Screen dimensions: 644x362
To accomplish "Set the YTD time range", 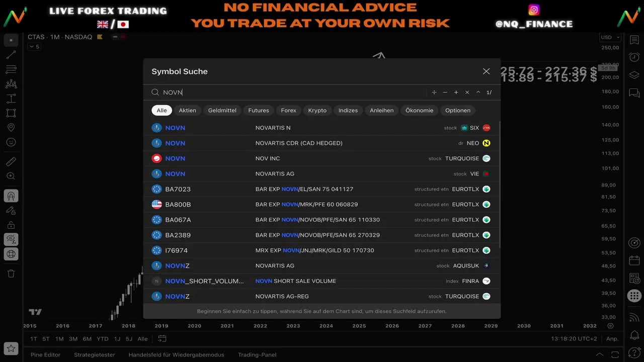I will pyautogui.click(x=102, y=339).
